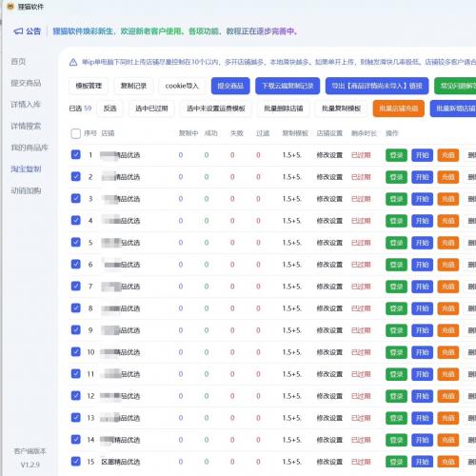Click the 剩余时长 column header
Viewport: 476px width, 476px height.
click(x=364, y=133)
